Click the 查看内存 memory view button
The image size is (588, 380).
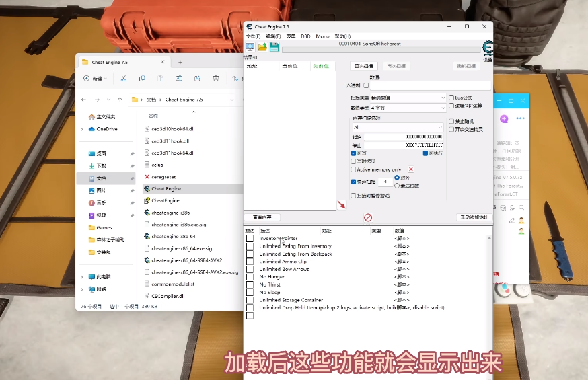click(x=262, y=217)
